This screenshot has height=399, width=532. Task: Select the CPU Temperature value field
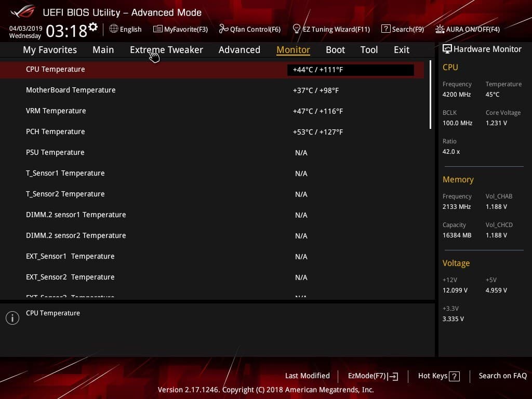click(x=351, y=70)
